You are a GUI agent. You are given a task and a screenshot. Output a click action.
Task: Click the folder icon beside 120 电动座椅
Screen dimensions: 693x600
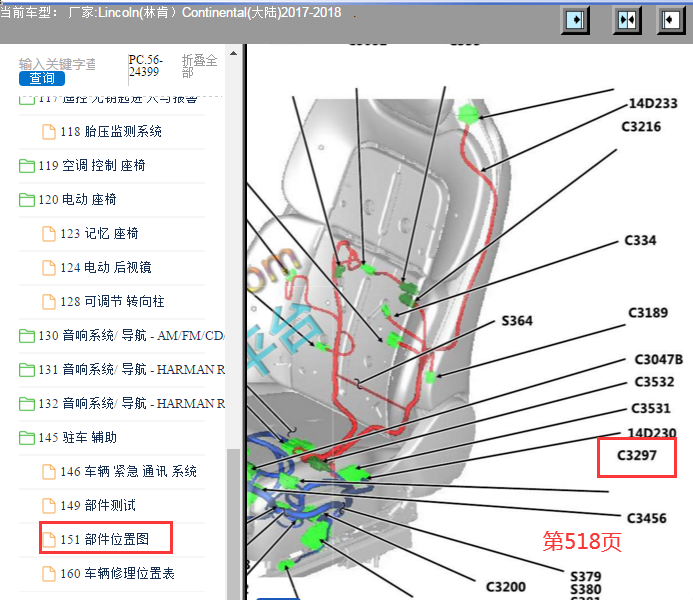[27, 200]
